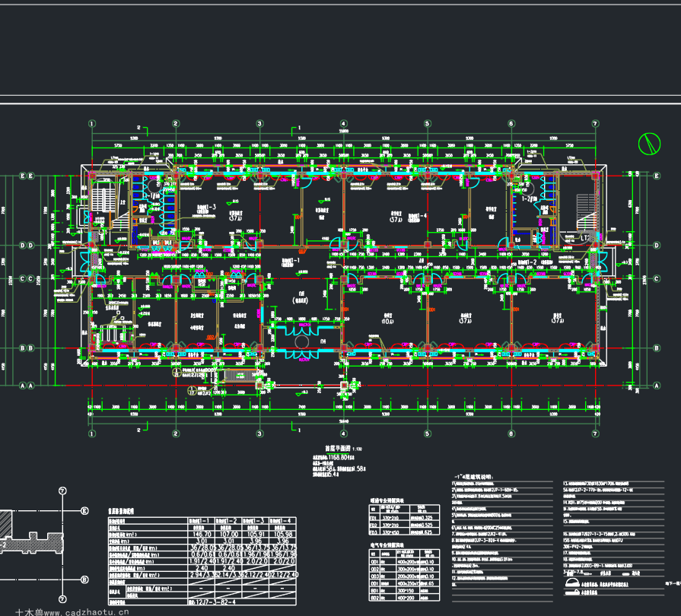
Task: Click grid bubble 1 below the plan
Action: tap(92, 433)
